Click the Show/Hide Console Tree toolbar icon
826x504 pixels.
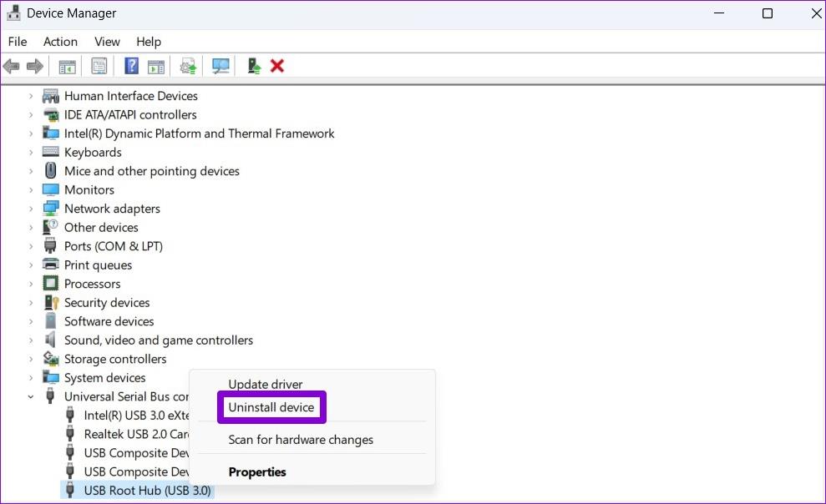[x=67, y=66]
